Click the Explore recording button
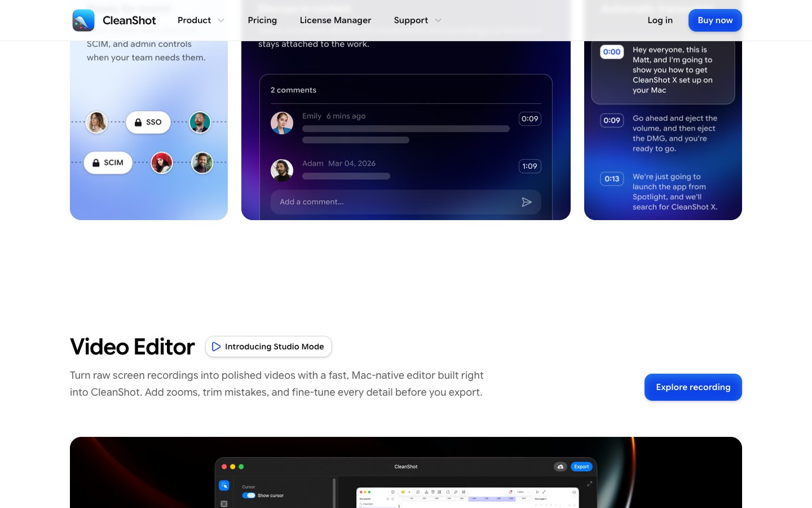812x508 pixels. coord(693,387)
